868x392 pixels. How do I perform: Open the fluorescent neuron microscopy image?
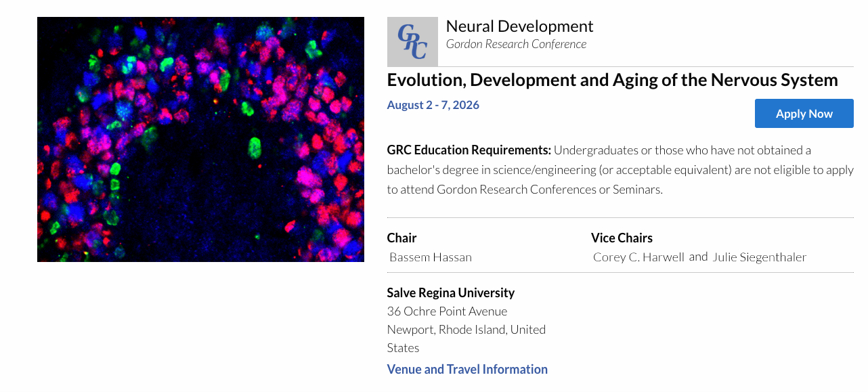click(200, 139)
